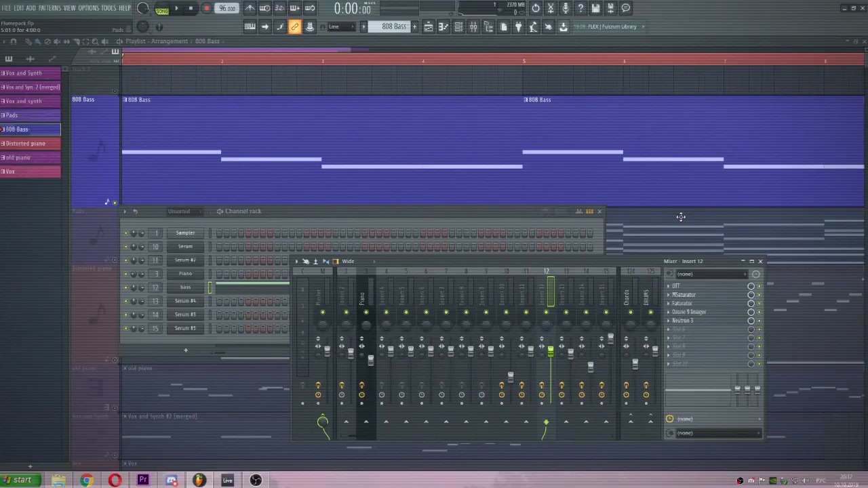Viewport: 868px width, 488px height.
Task: Enable wait for input before recording
Action: click(x=265, y=8)
